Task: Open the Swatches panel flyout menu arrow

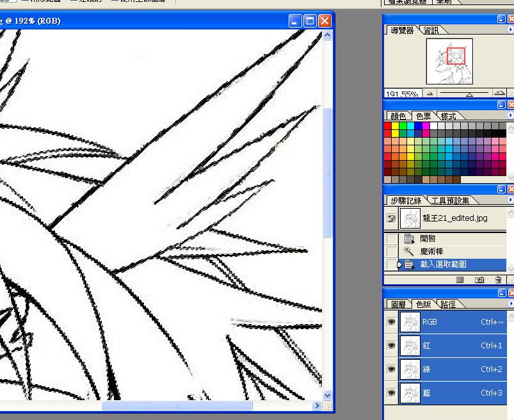Action: point(510,116)
